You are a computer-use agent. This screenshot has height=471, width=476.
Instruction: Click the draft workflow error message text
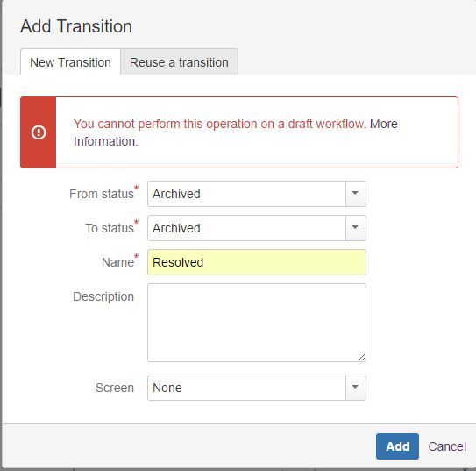(x=219, y=124)
